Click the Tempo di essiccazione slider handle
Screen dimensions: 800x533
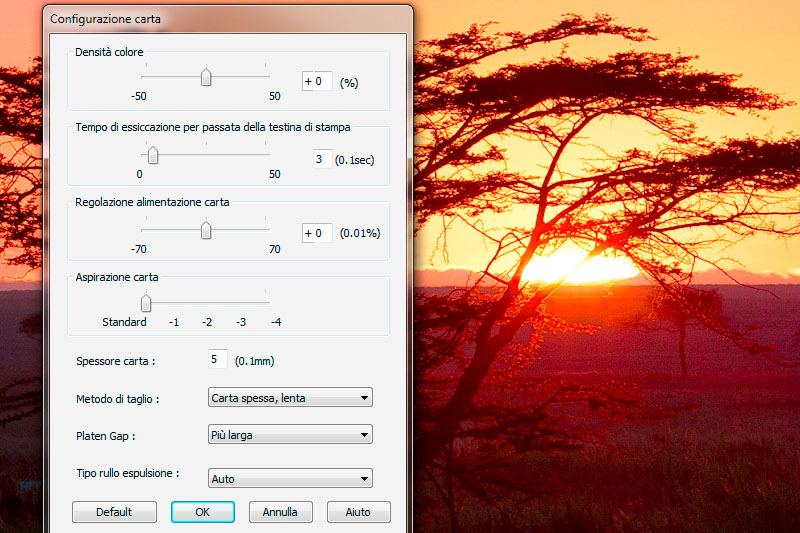153,156
